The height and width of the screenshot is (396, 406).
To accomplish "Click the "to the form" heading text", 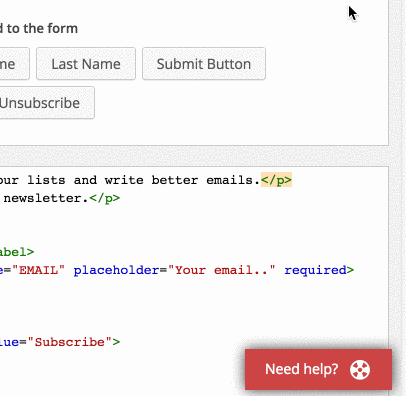I will [42, 28].
